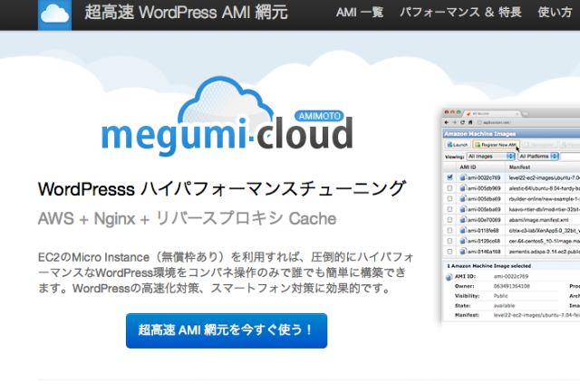Open the パフォーマンス & 特長 menu item
This screenshot has height=392, width=580.
tap(460, 13)
